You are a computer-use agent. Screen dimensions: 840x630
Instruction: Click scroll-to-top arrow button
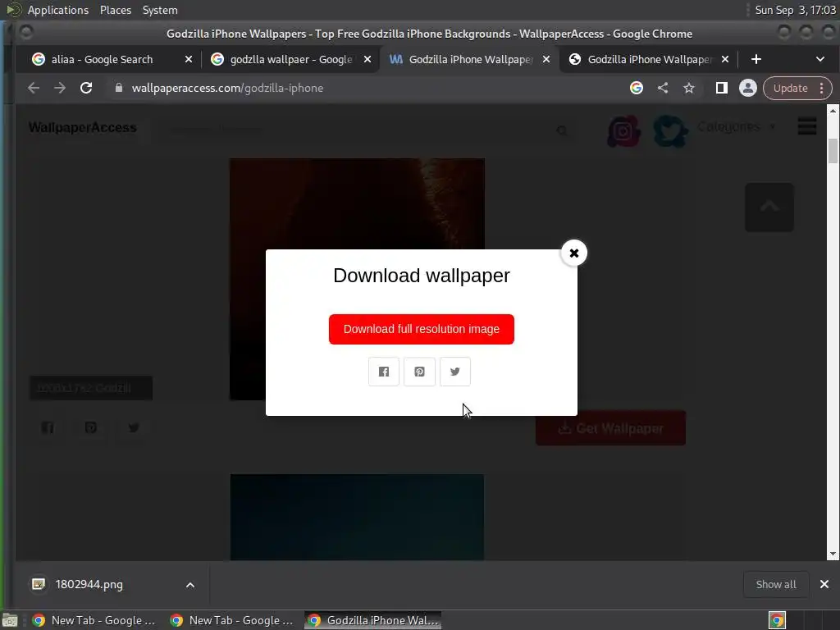pyautogui.click(x=769, y=208)
